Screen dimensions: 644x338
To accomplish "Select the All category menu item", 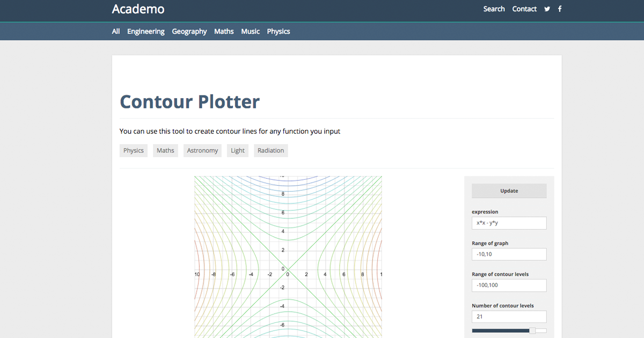I will 116,32.
